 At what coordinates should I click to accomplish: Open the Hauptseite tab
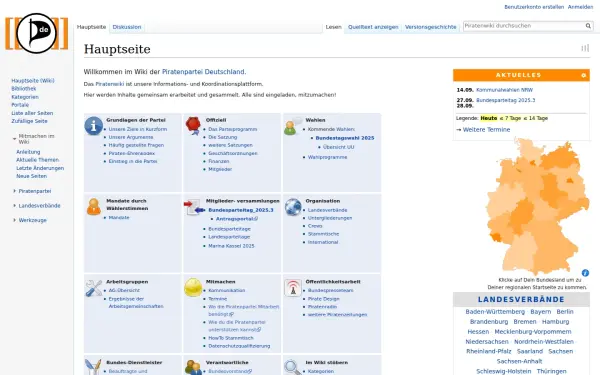(x=91, y=27)
